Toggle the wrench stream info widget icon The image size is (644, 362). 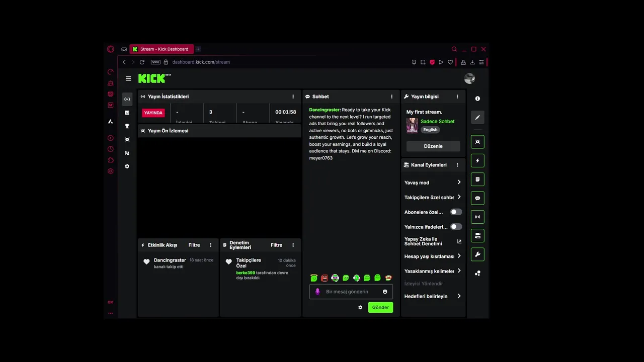(x=477, y=254)
